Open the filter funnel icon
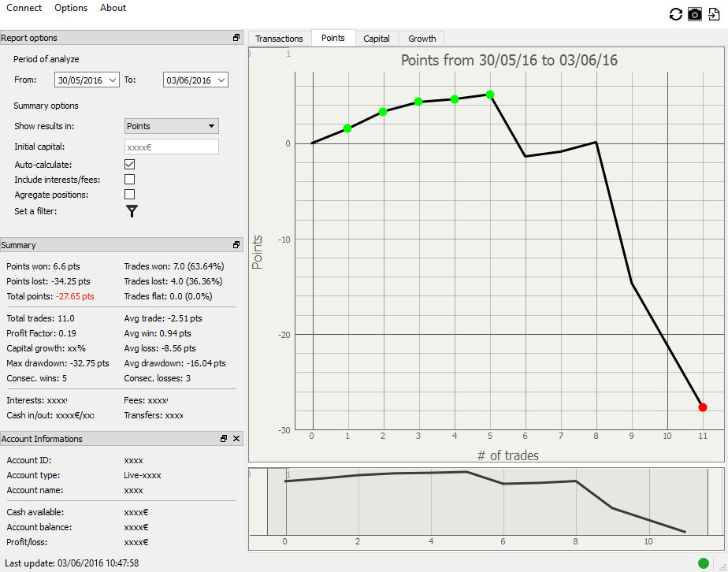 tap(132, 211)
